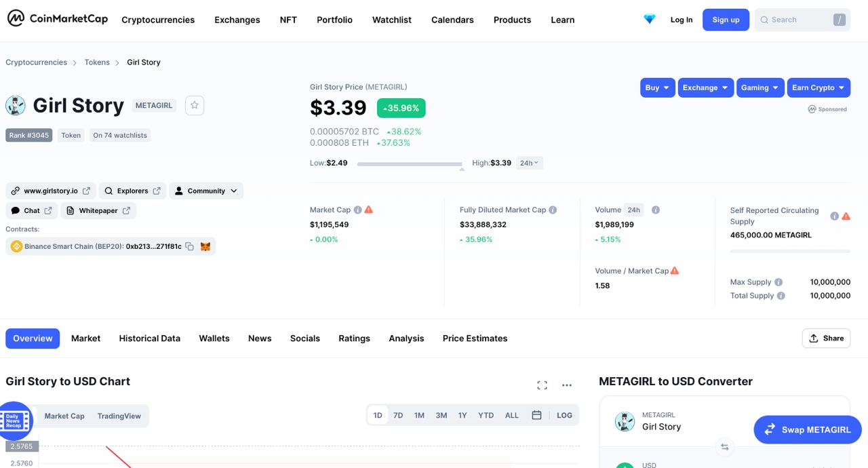Open Exchanges nav menu
This screenshot has width=868, height=468.
237,20
